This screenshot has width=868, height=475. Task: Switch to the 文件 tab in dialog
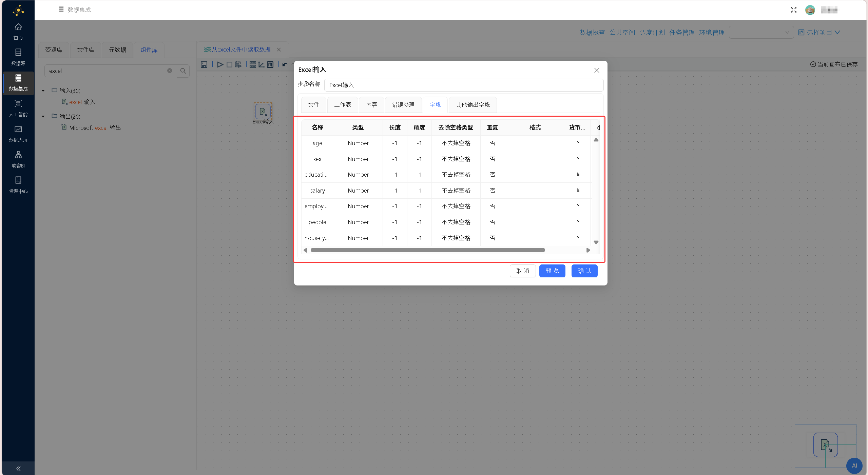(313, 104)
